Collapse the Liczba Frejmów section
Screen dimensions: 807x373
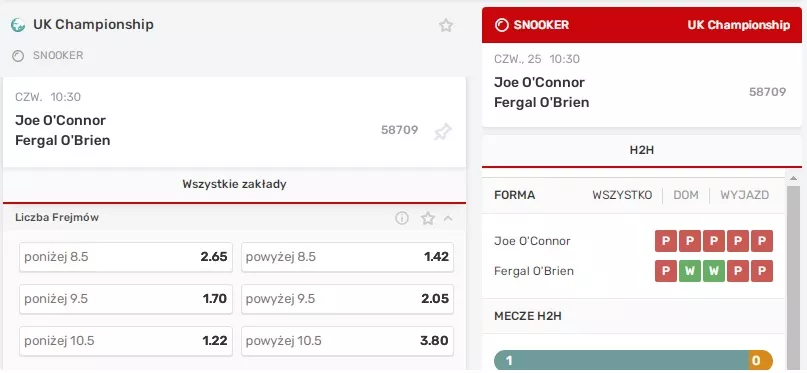pos(448,218)
